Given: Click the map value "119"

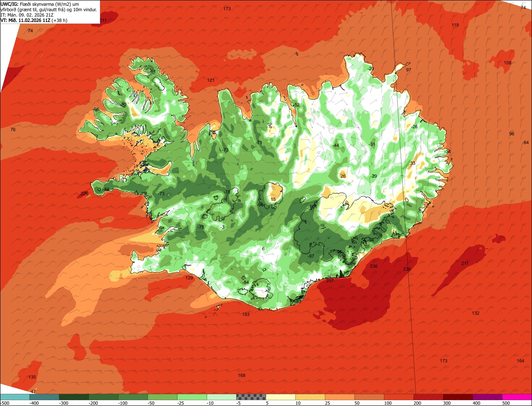Looking at the screenshot, I should point(455,25).
